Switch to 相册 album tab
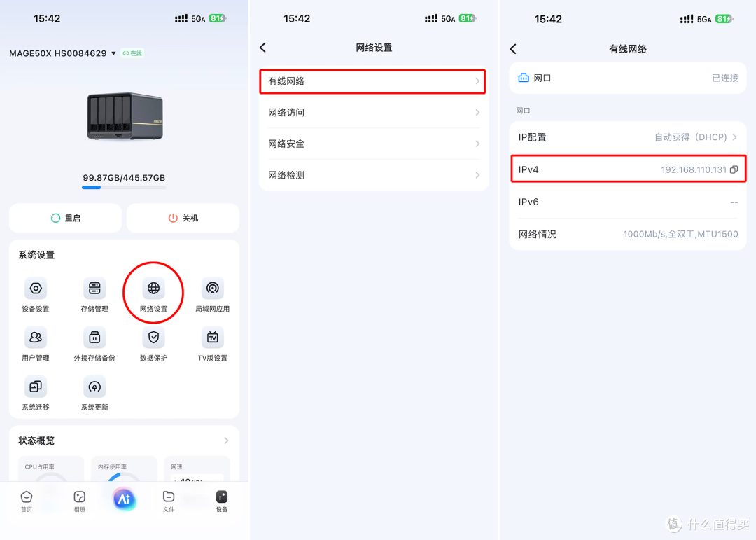Viewport: 756px width, 540px height. [x=80, y=501]
